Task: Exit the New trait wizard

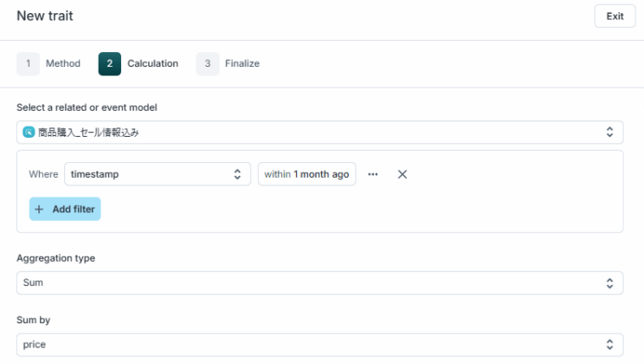Action: pos(615,16)
